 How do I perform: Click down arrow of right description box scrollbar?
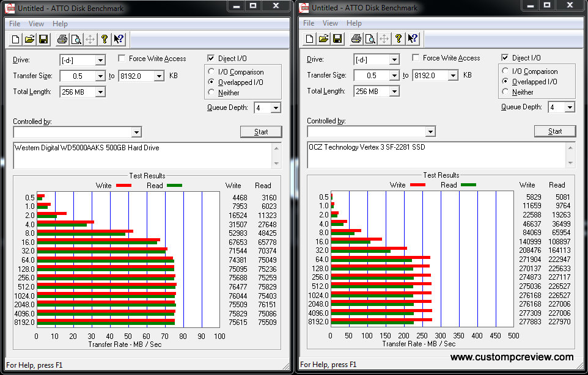tap(570, 162)
